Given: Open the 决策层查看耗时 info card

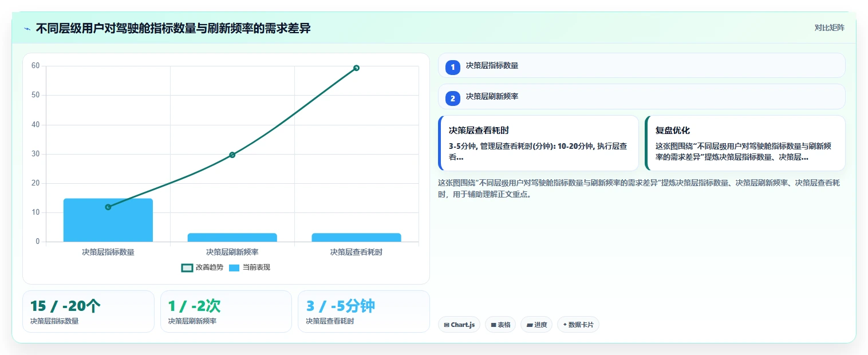Looking at the screenshot, I should [538, 143].
